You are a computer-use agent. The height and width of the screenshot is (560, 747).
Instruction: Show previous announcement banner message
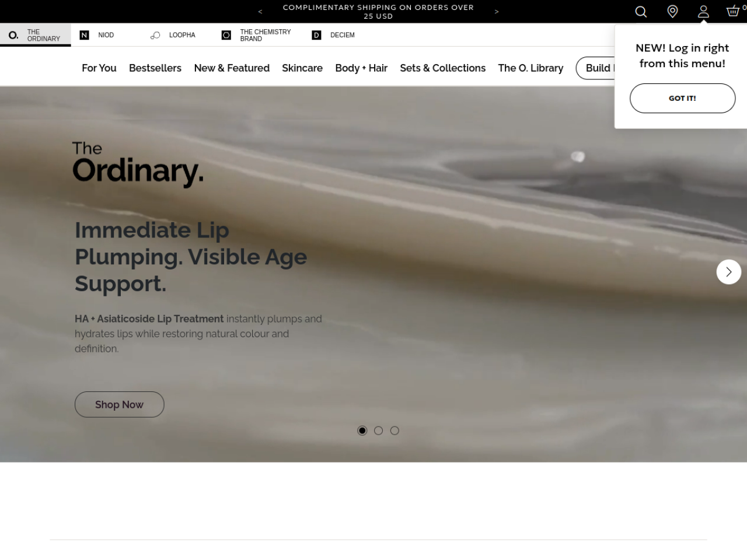click(x=260, y=12)
